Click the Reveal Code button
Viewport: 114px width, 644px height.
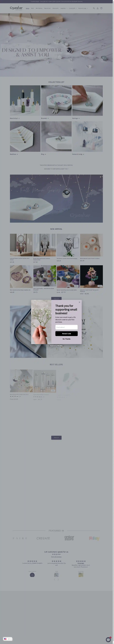(66, 334)
